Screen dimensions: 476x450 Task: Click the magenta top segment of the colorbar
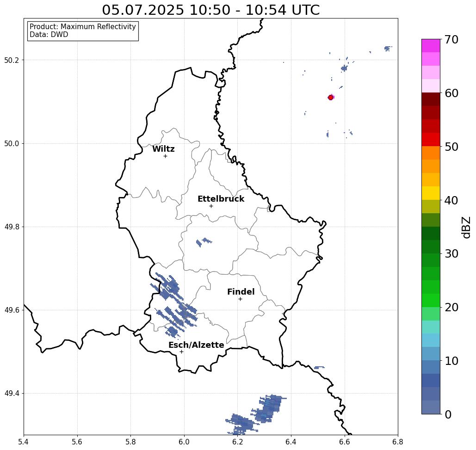pos(431,45)
